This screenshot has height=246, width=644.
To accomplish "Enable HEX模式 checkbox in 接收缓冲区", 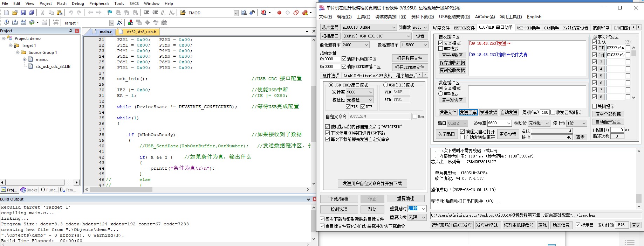I will click(441, 49).
